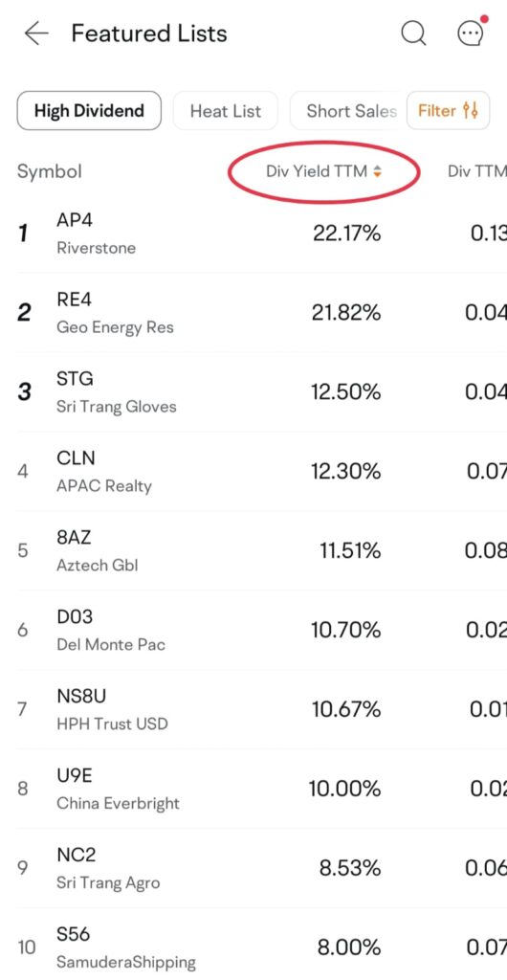This screenshot has width=507, height=980.
Task: Tap CLN APAC Realty entry
Action: pyautogui.click(x=261, y=471)
